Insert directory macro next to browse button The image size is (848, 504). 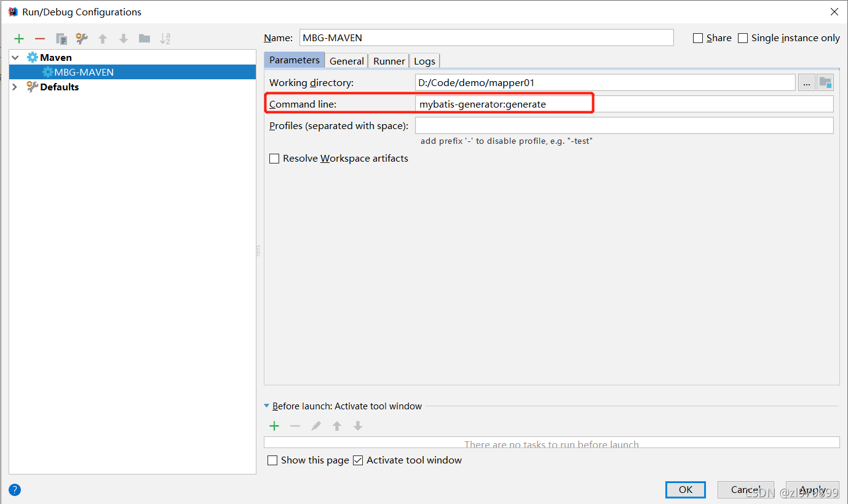(x=825, y=82)
